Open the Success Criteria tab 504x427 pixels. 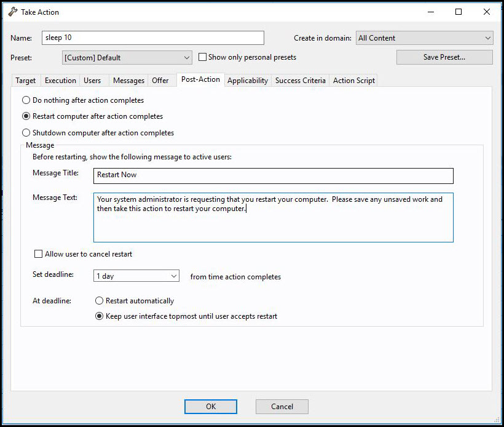click(x=300, y=81)
